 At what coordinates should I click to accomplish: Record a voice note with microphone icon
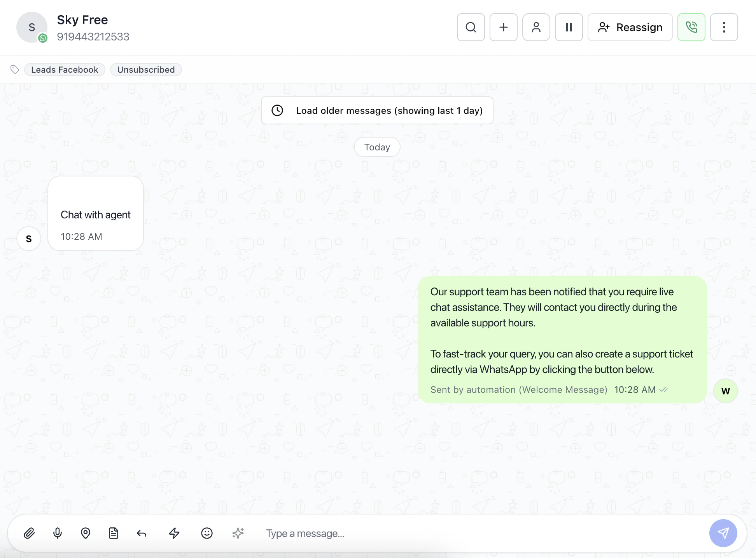58,533
